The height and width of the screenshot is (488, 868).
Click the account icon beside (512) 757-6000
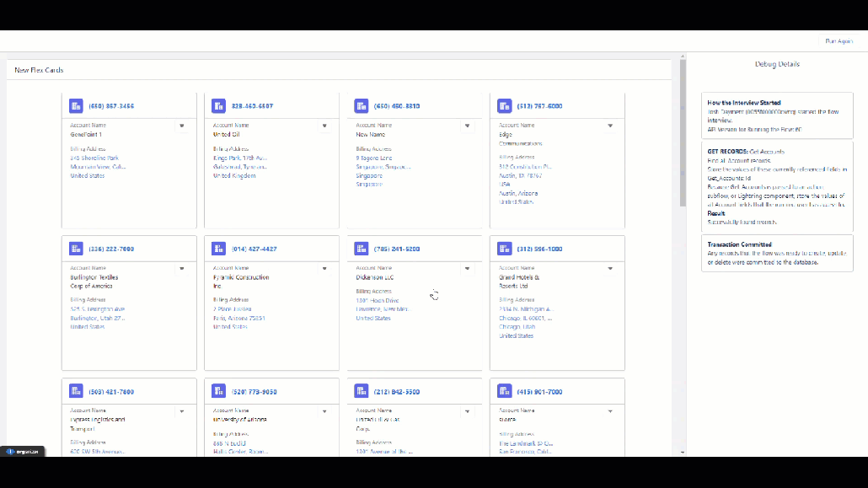click(x=505, y=106)
